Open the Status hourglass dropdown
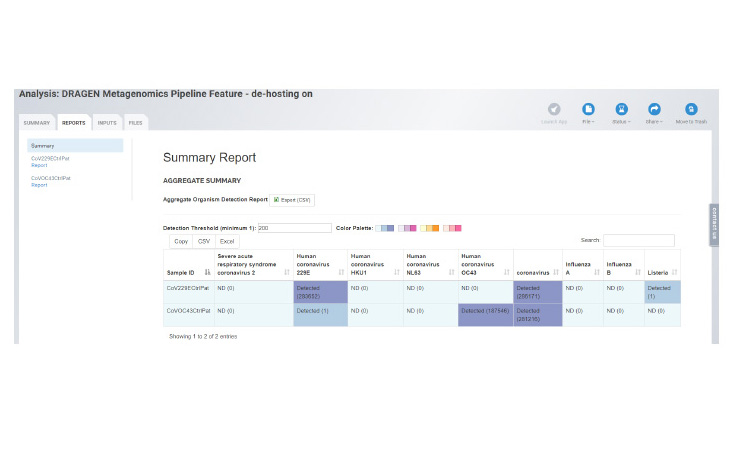The height and width of the screenshot is (475, 736). [621, 110]
